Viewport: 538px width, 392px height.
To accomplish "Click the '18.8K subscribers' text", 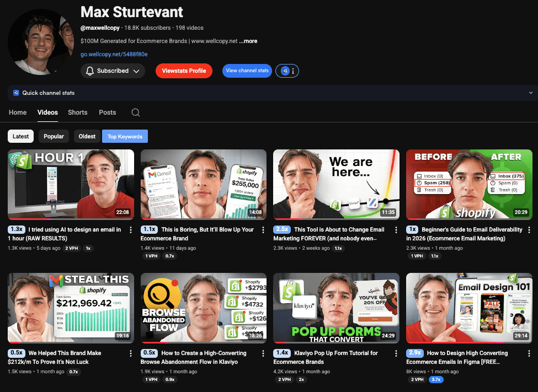I will tap(147, 28).
